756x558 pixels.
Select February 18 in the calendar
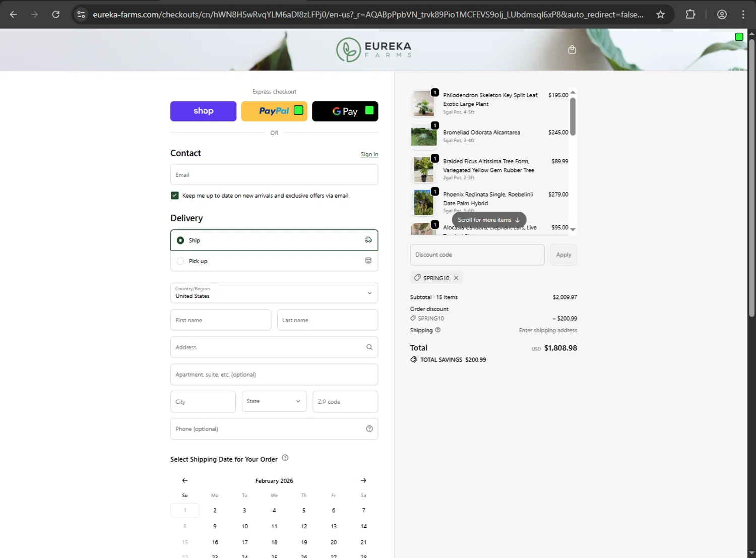point(274,542)
